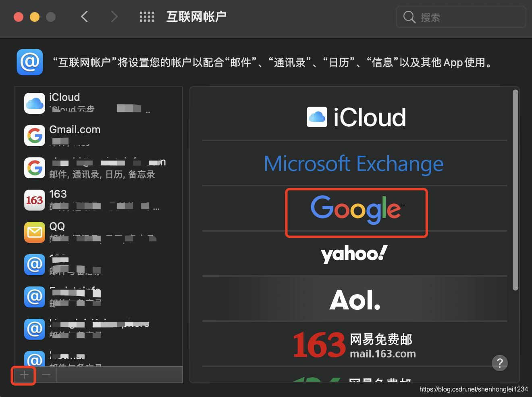Click the Internet Accounts @ header icon
This screenshot has height=397, width=532.
pyautogui.click(x=30, y=62)
